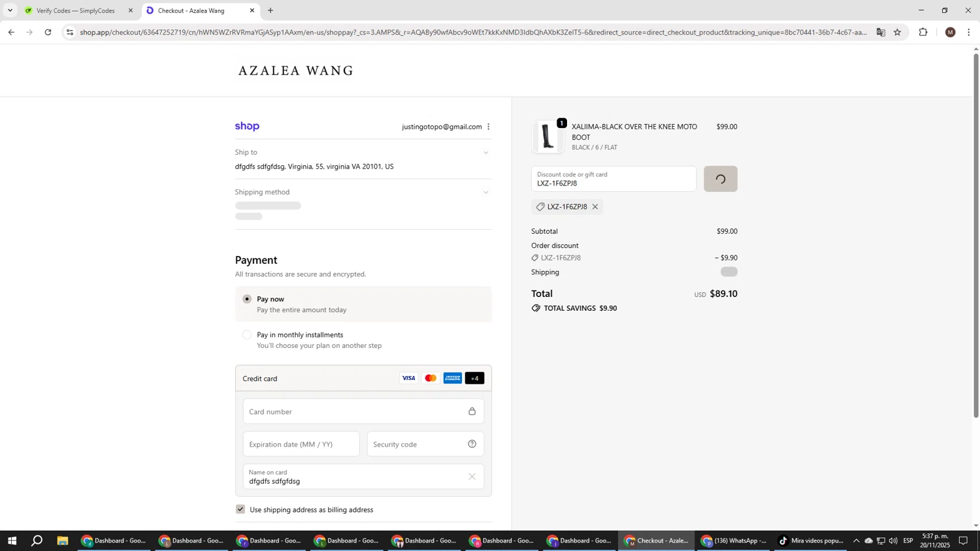
Task: Open the volume control in tray
Action: coord(893,541)
